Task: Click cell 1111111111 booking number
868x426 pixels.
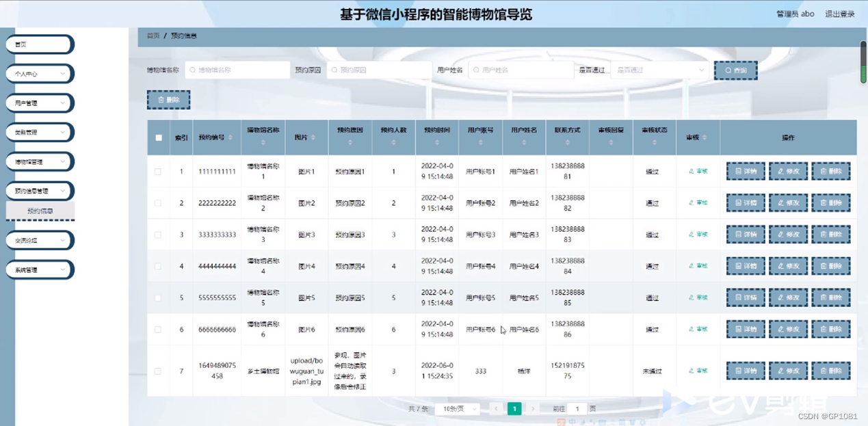Action: point(217,172)
